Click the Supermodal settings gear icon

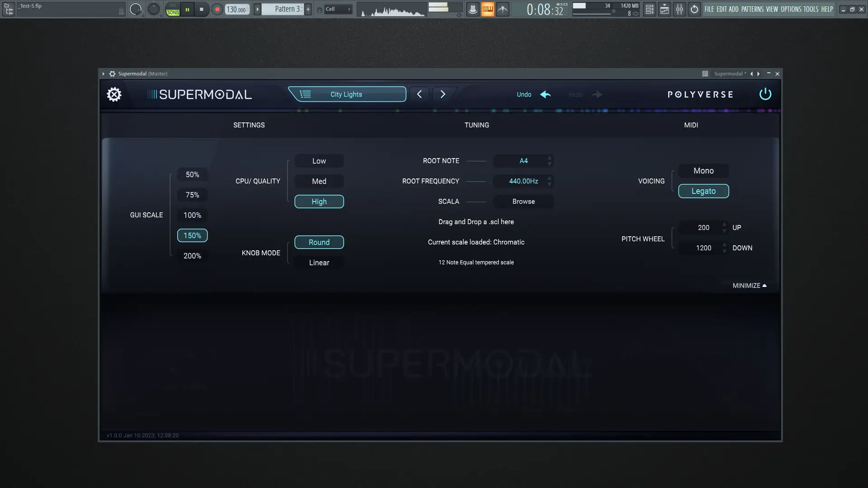(x=114, y=94)
